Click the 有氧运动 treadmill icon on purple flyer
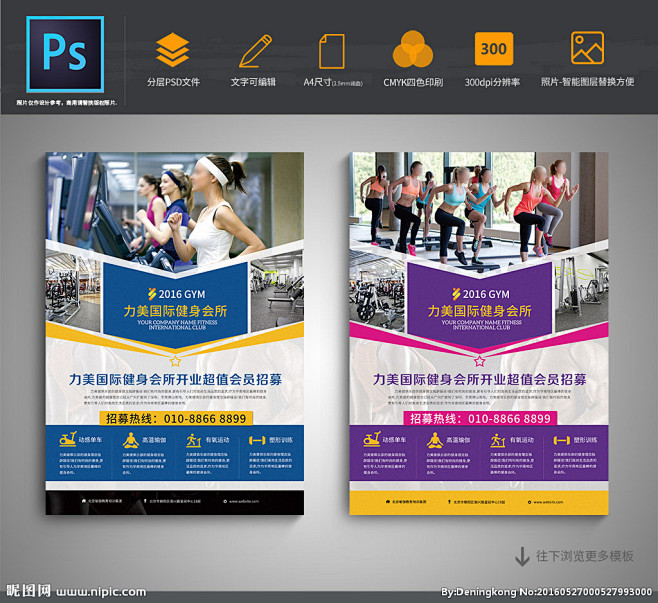The width and height of the screenshot is (658, 603). tap(496, 439)
